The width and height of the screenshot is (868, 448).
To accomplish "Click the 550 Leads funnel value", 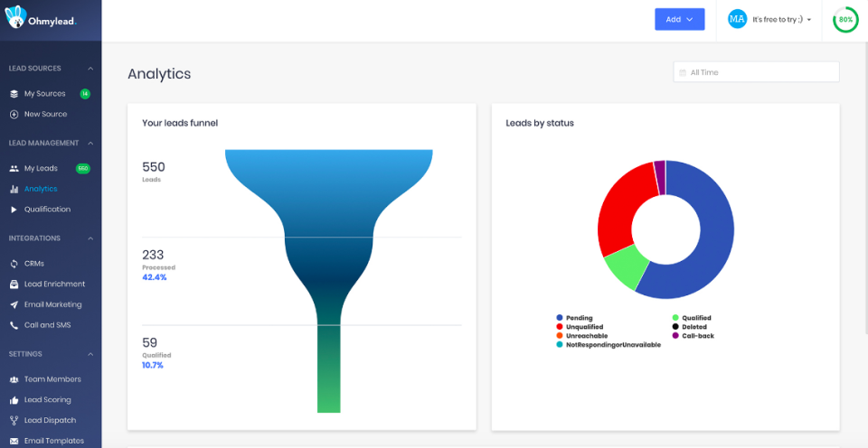I will point(154,167).
